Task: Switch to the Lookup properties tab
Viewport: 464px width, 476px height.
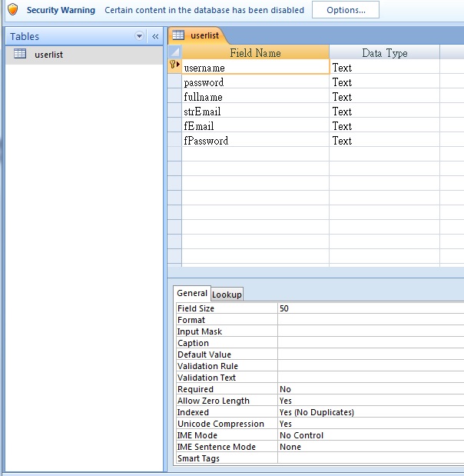Action: (227, 295)
